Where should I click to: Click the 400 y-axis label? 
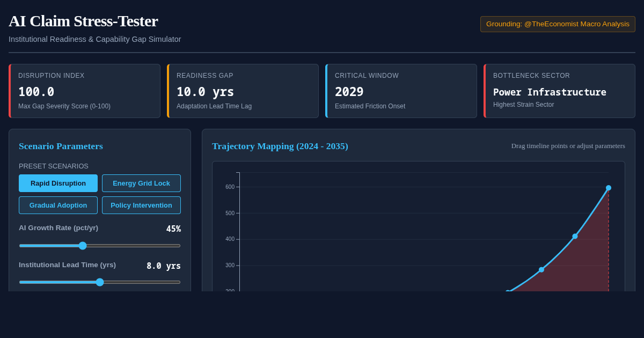tap(230, 239)
